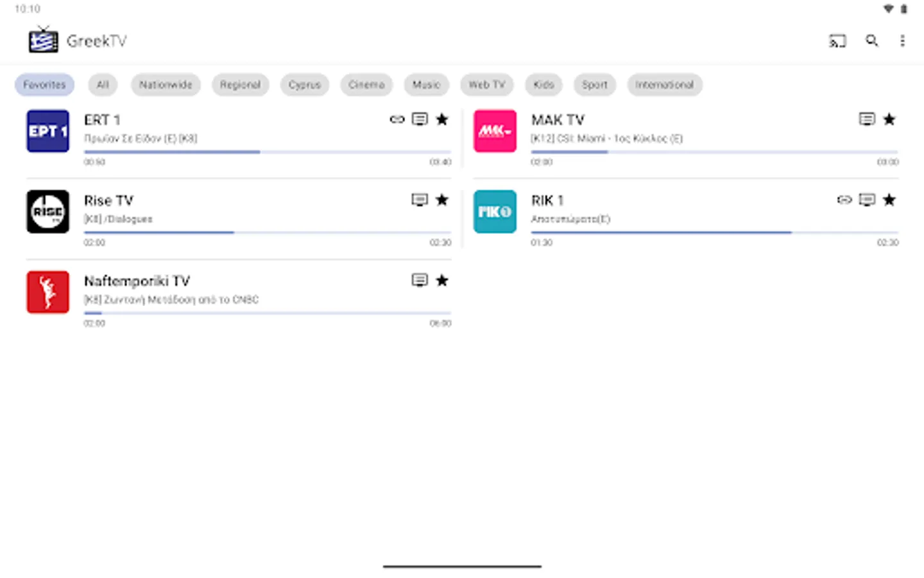This screenshot has height=578, width=924.
Task: Click the link icon next to ERT 1
Action: pyautogui.click(x=396, y=119)
